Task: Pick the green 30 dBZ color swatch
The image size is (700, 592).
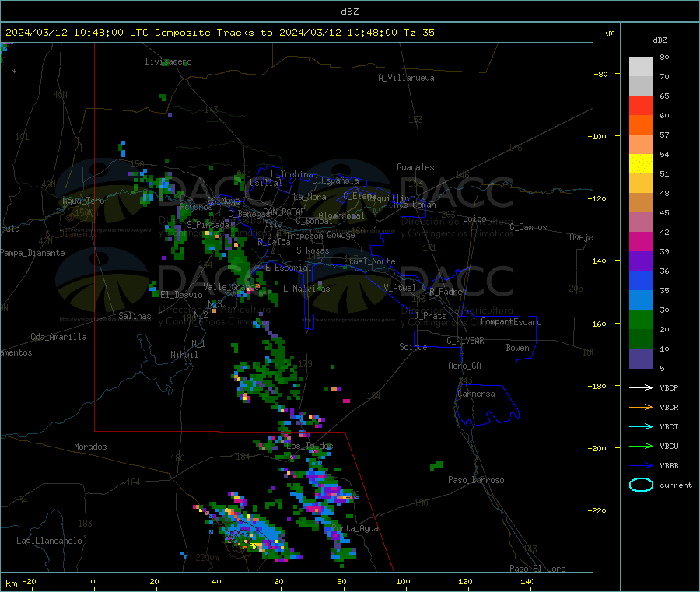Action: pyautogui.click(x=641, y=319)
